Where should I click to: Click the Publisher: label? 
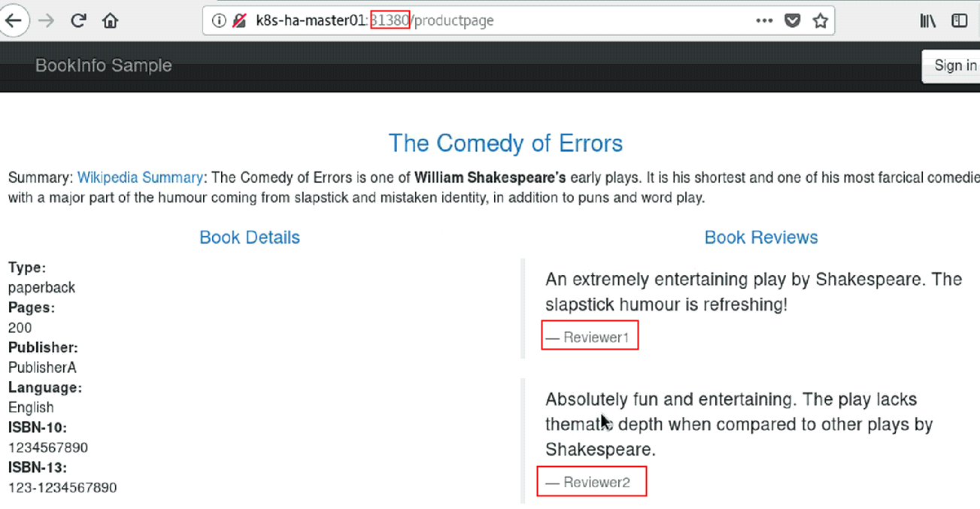(43, 347)
